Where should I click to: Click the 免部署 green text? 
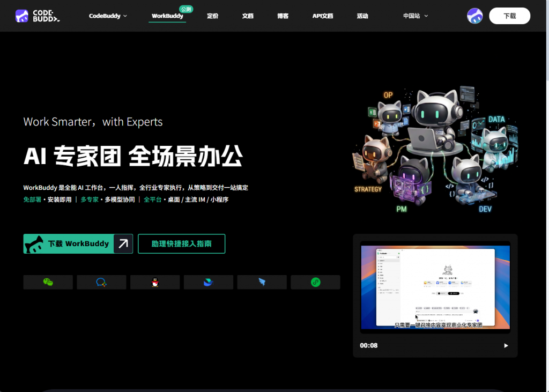point(32,199)
